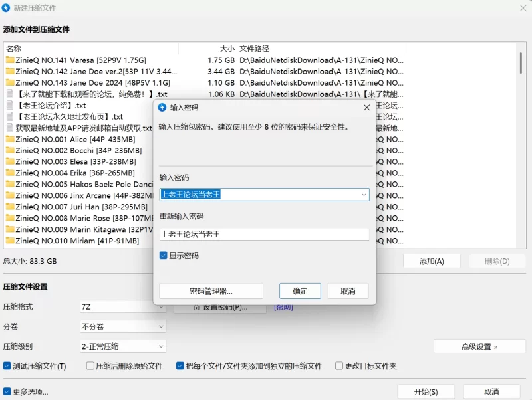Screen dimensions: 532x400
Task: Click the folder icon of ZinieQ NO.004 Erika
Action: tap(10, 173)
